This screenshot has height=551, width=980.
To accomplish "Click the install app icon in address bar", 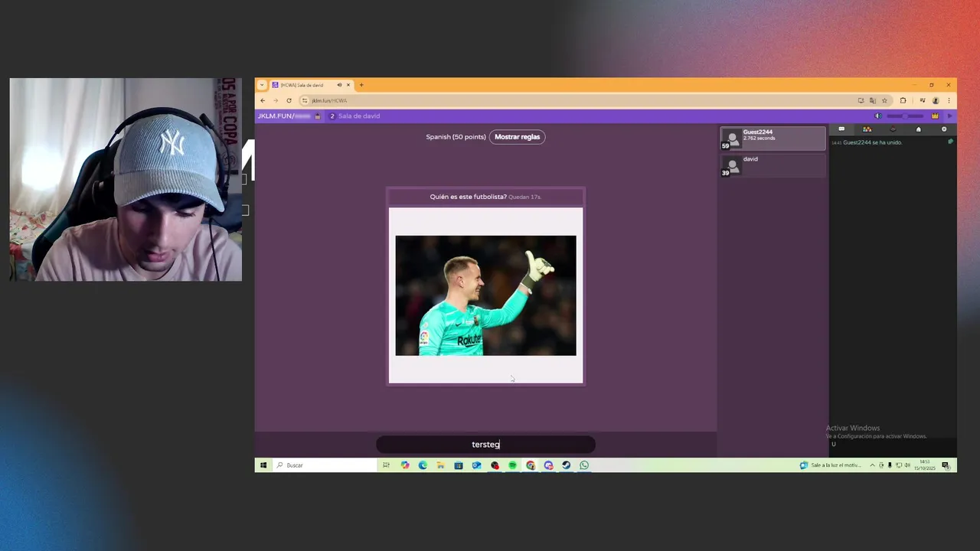I will coord(861,100).
